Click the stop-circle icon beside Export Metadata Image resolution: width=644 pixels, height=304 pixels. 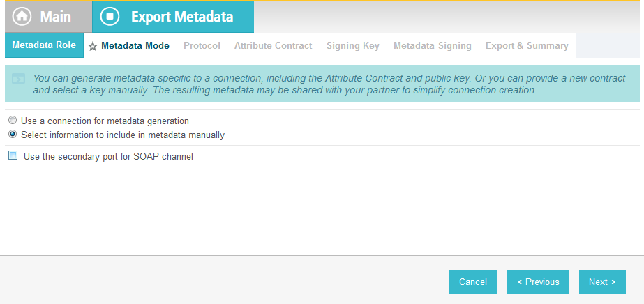point(110,17)
